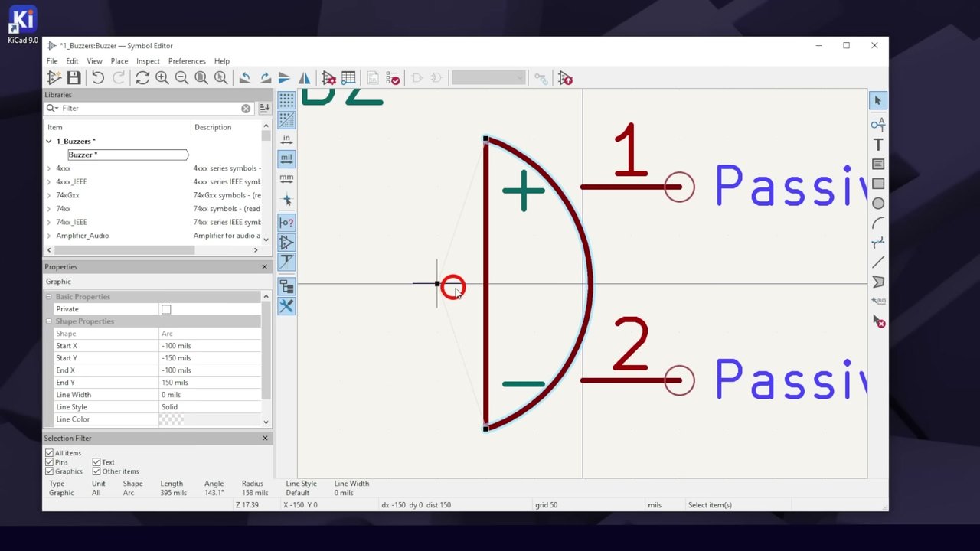The height and width of the screenshot is (551, 980).
Task: Expand the Amplifier_Audio library
Action: (49, 236)
